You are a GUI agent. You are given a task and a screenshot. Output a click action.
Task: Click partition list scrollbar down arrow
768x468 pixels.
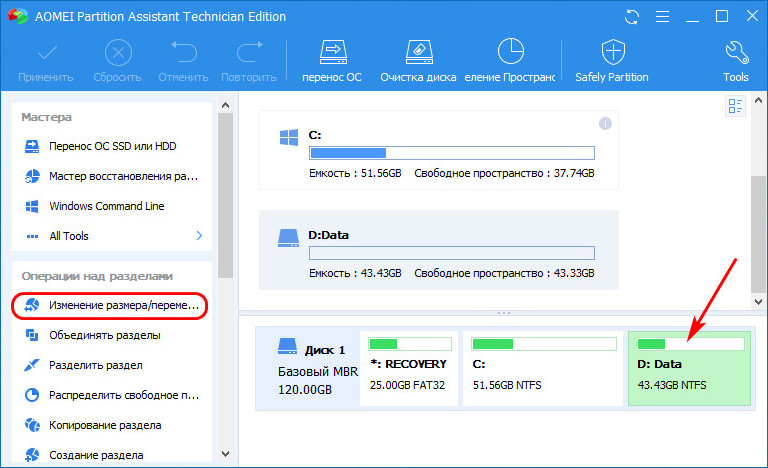pyautogui.click(x=758, y=302)
